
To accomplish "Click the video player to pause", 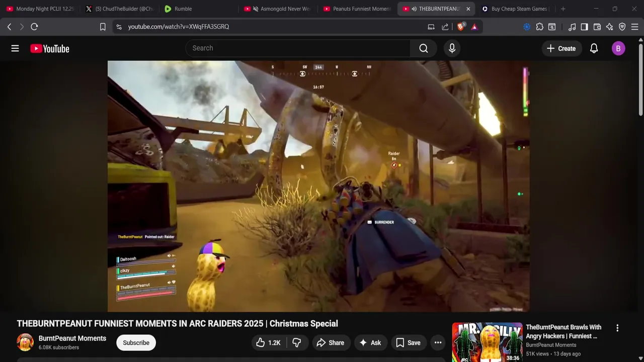I will [x=318, y=186].
